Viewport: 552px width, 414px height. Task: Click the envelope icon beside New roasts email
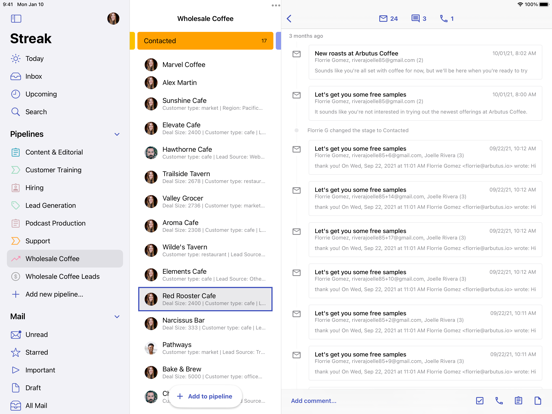[297, 54]
